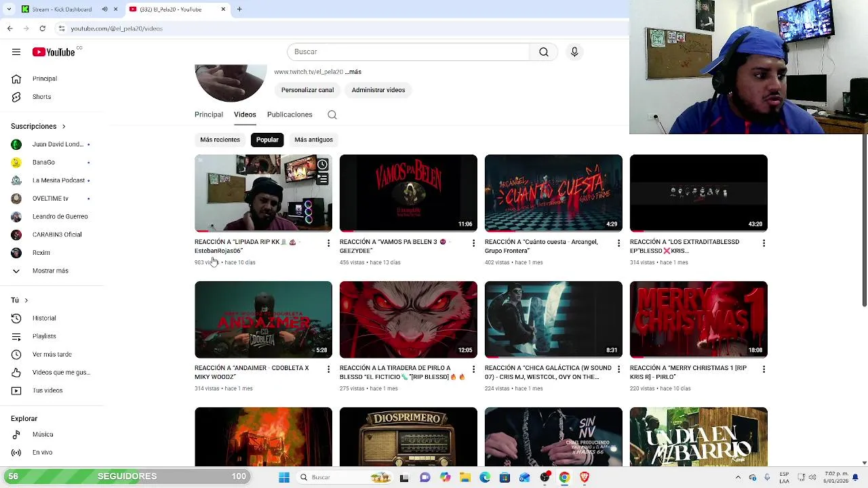Screen dimensions: 868x488
Task: Sort videos by Más recientes
Action: [x=220, y=140]
